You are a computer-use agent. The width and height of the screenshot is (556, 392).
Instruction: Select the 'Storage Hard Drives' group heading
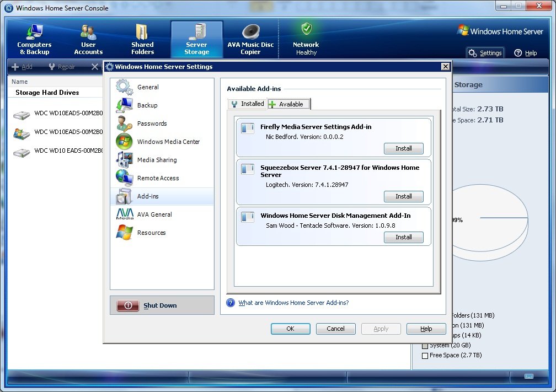(x=47, y=93)
